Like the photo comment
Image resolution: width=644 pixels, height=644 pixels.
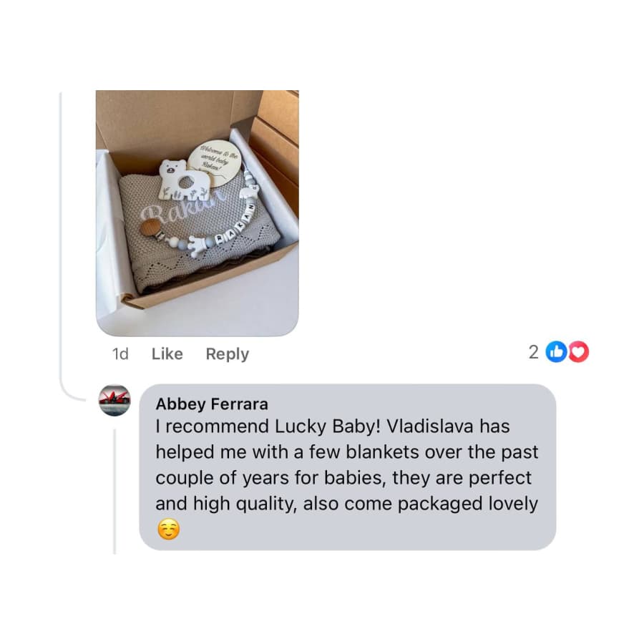[x=167, y=353]
